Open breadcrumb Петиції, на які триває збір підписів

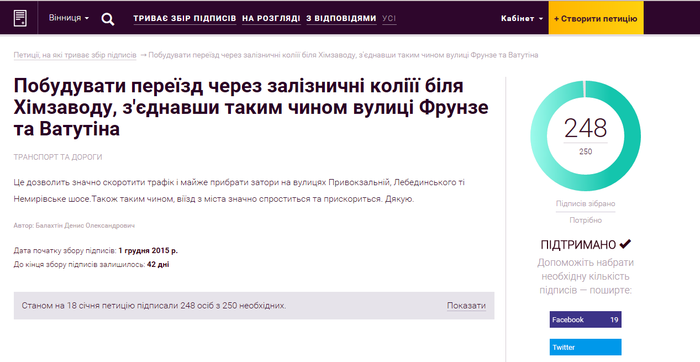(x=75, y=55)
